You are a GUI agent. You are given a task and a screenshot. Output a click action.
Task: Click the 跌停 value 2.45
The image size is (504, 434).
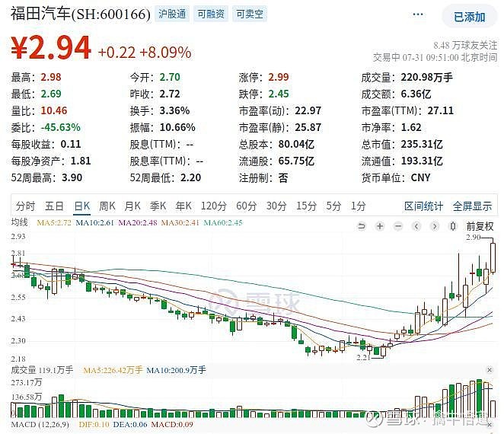pyautogui.click(x=279, y=94)
